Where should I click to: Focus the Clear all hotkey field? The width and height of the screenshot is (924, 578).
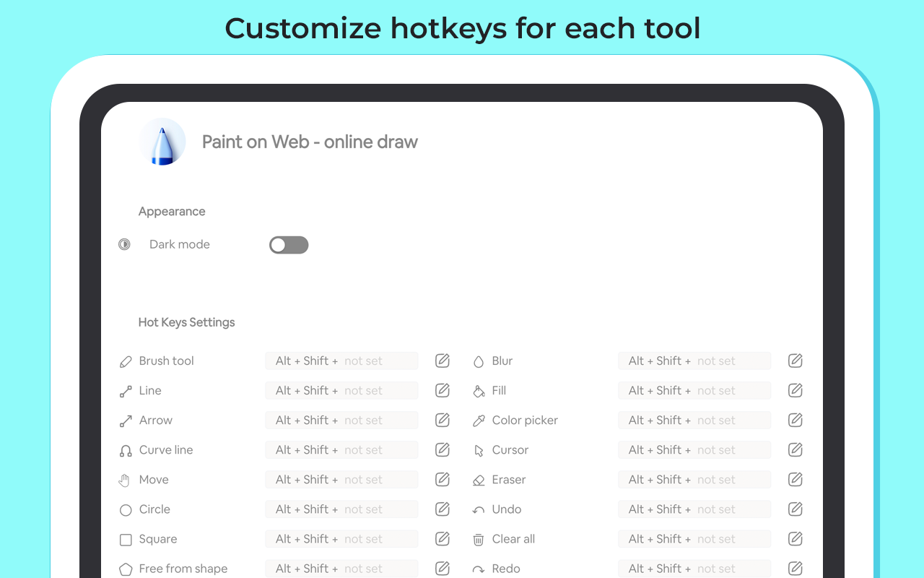[x=694, y=538]
